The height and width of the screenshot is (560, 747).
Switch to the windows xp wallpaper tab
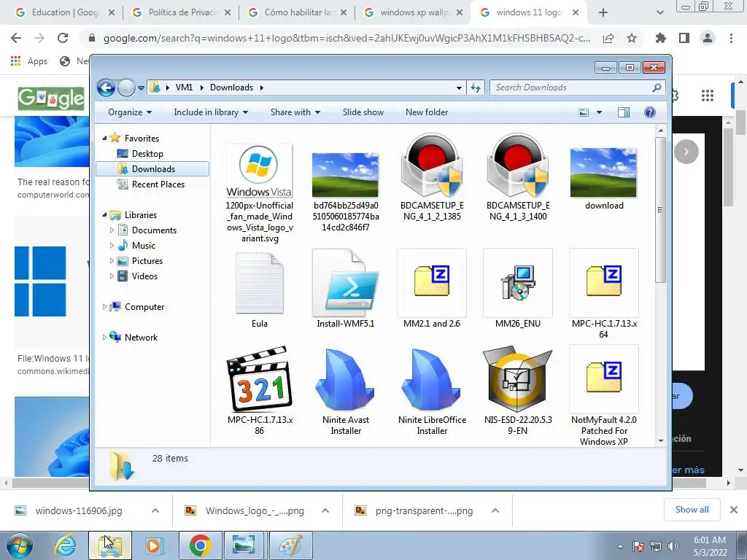pos(414,12)
